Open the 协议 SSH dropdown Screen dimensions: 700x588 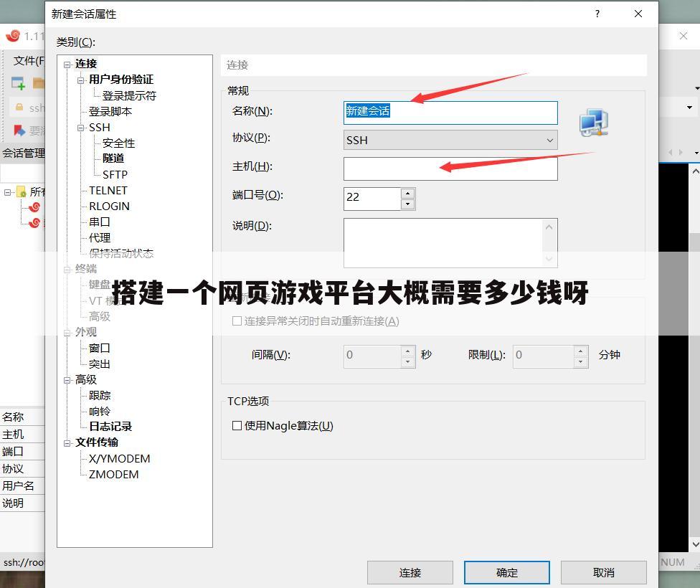[x=450, y=141]
